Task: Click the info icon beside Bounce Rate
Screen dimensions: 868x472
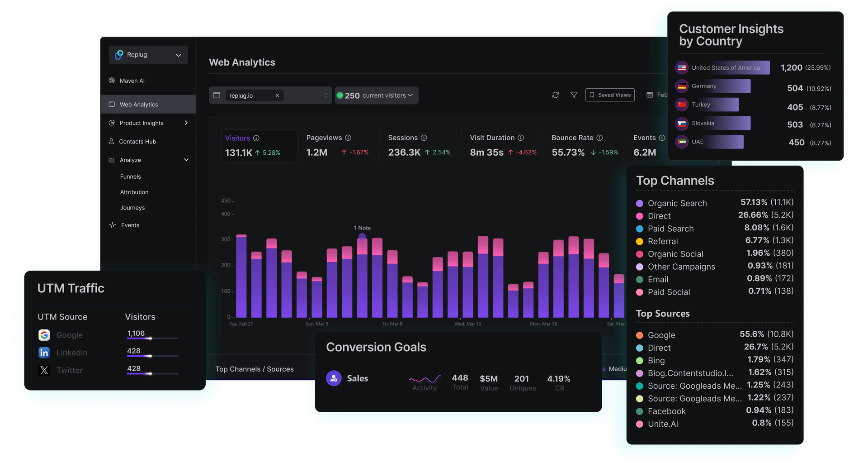Action: 600,138
